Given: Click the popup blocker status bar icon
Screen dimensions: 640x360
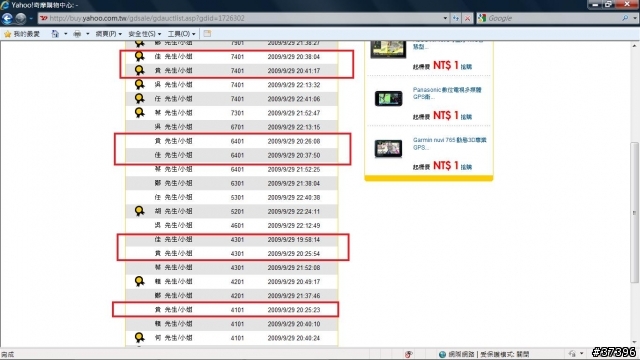Looking at the screenshot, I should coord(409,354).
